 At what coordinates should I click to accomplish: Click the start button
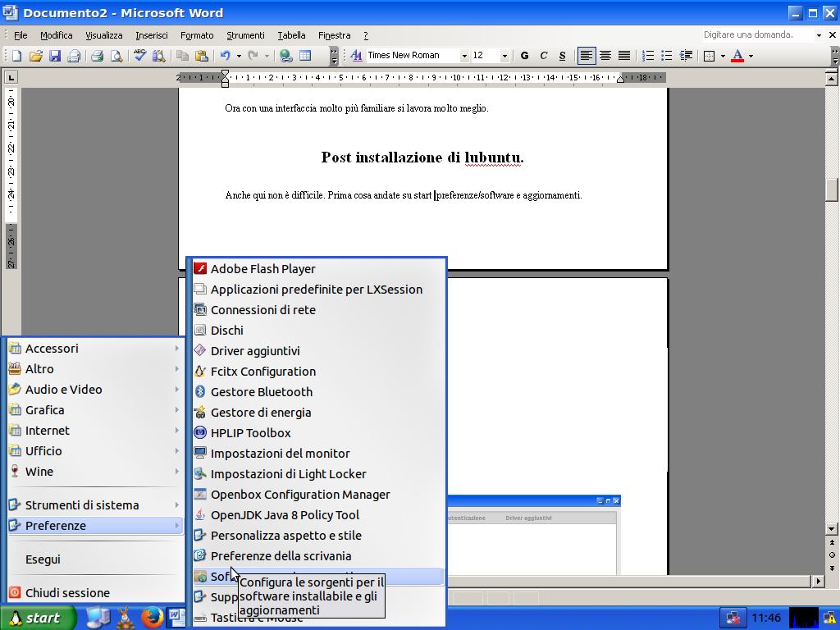pos(38,618)
